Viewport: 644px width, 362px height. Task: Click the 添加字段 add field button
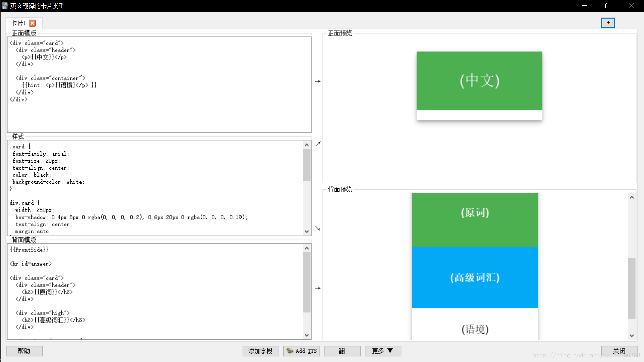(x=261, y=351)
